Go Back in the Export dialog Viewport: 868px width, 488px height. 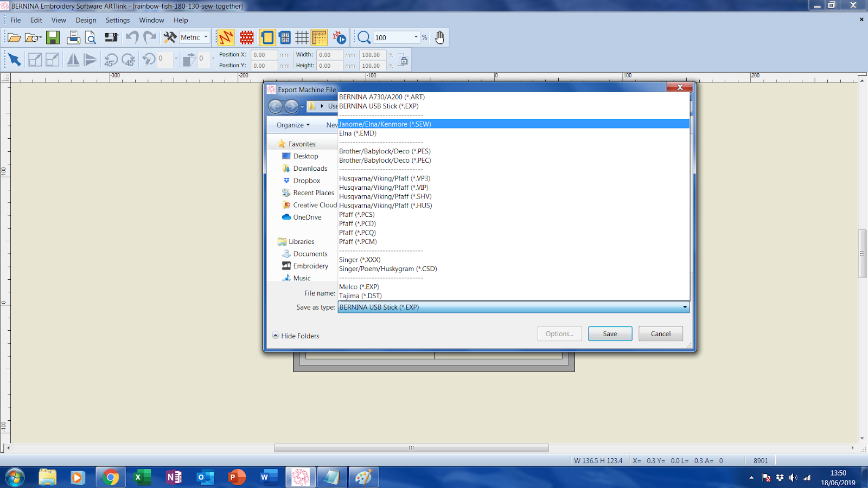coord(276,106)
